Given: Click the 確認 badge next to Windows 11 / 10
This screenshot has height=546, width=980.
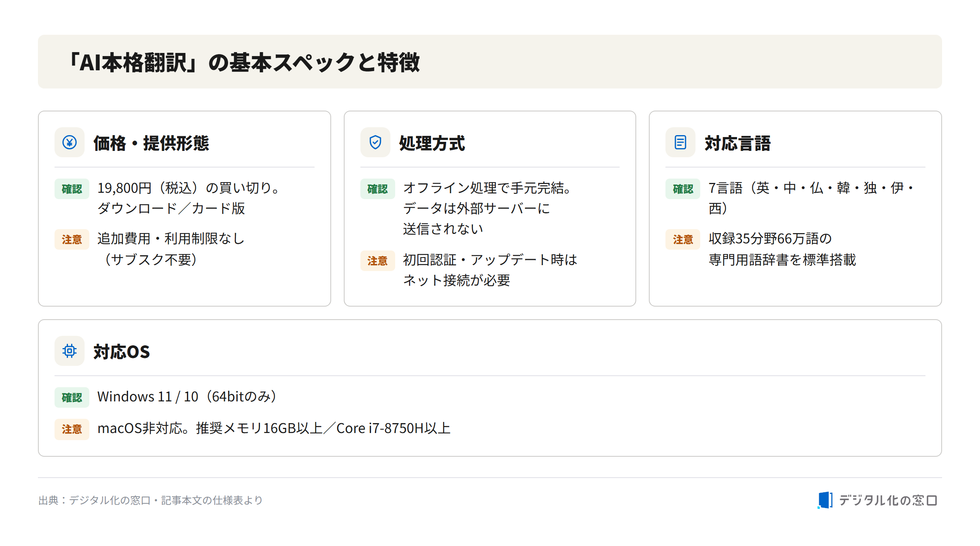Looking at the screenshot, I should coord(72,397).
